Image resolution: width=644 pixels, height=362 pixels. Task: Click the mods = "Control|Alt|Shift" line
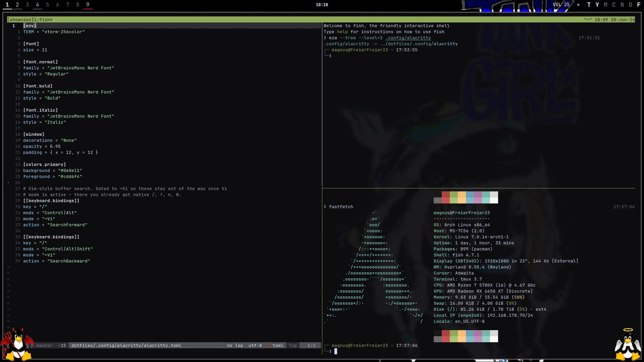point(58,249)
